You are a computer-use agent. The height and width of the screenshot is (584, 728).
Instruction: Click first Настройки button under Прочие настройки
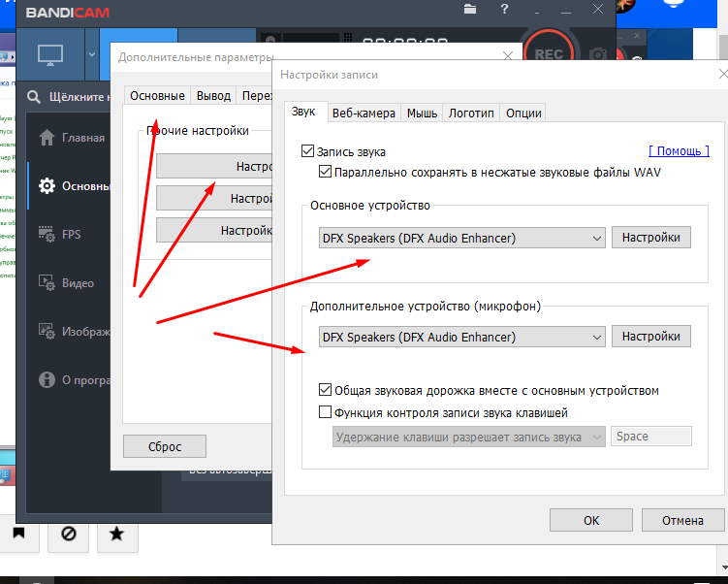tap(214, 166)
